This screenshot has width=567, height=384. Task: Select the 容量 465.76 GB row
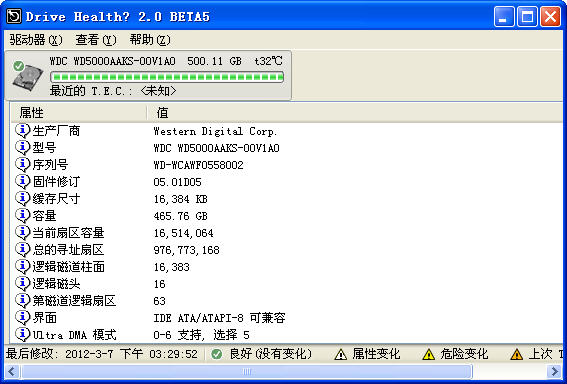(x=287, y=216)
